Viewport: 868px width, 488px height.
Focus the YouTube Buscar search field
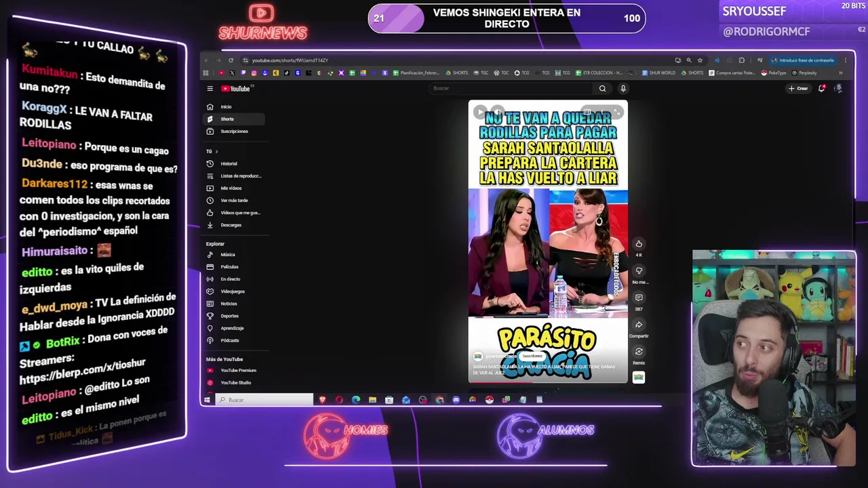pyautogui.click(x=512, y=88)
